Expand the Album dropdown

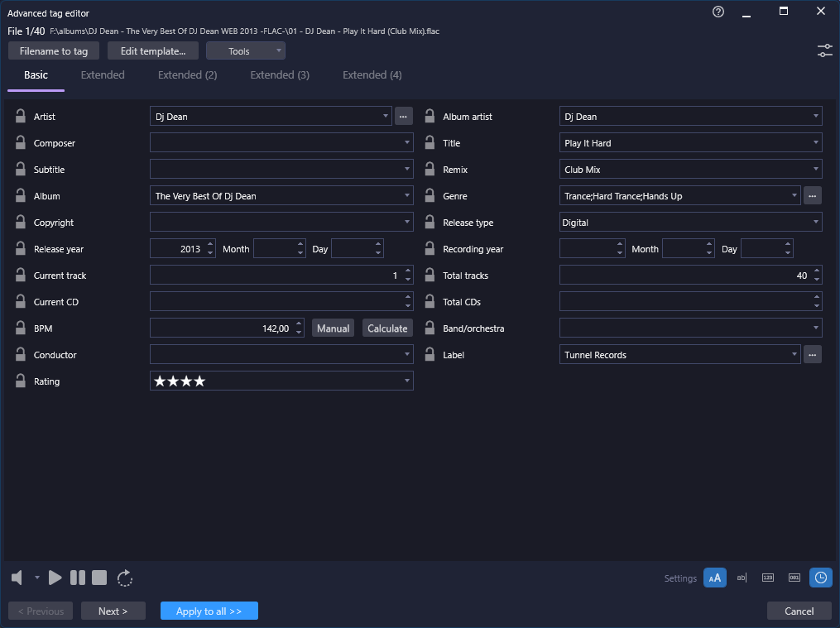(x=406, y=195)
